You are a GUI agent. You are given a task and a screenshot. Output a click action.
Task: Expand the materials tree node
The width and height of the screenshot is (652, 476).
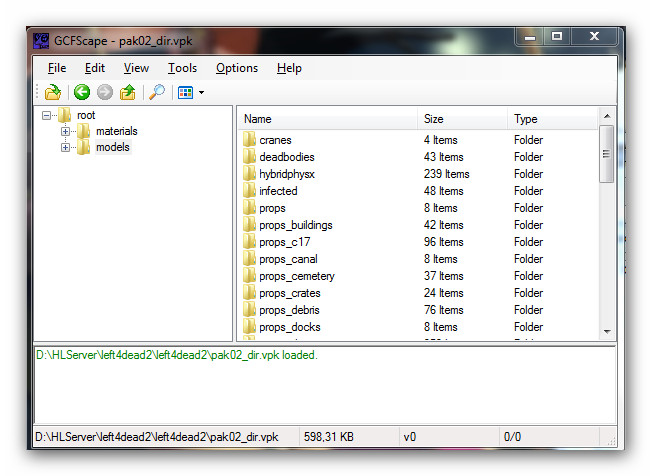coord(65,131)
